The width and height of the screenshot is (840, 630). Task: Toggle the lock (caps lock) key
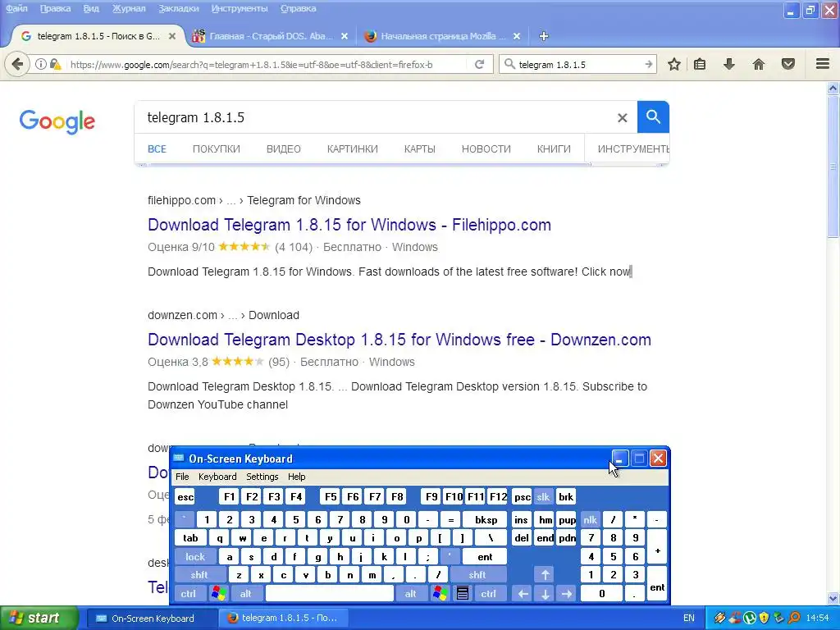pos(195,557)
